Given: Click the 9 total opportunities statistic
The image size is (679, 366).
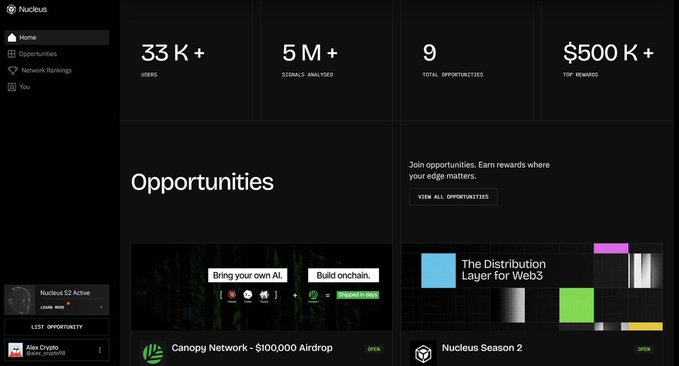Looking at the screenshot, I should point(453,59).
